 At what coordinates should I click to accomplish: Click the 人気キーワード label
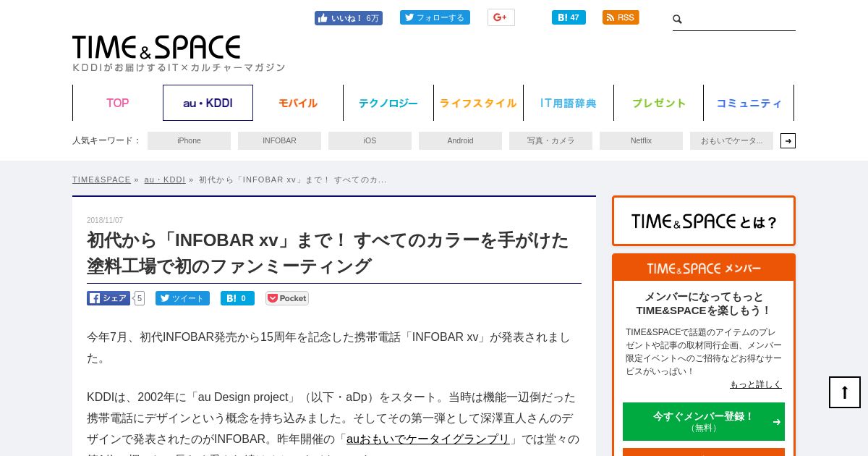click(106, 140)
